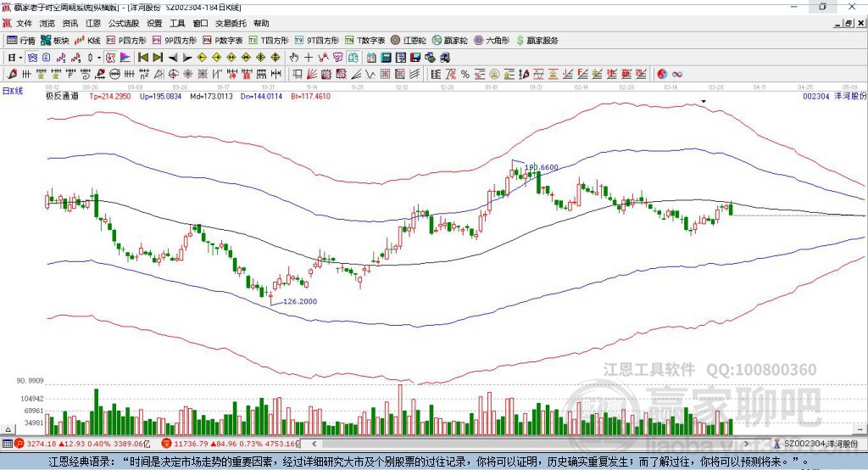Open the 江恩 menu
This screenshot has height=470, width=868.
(93, 23)
